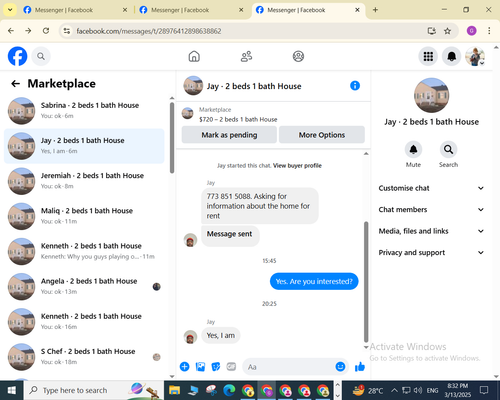Choose a sticker in the composer
The image size is (500, 400).
216,367
